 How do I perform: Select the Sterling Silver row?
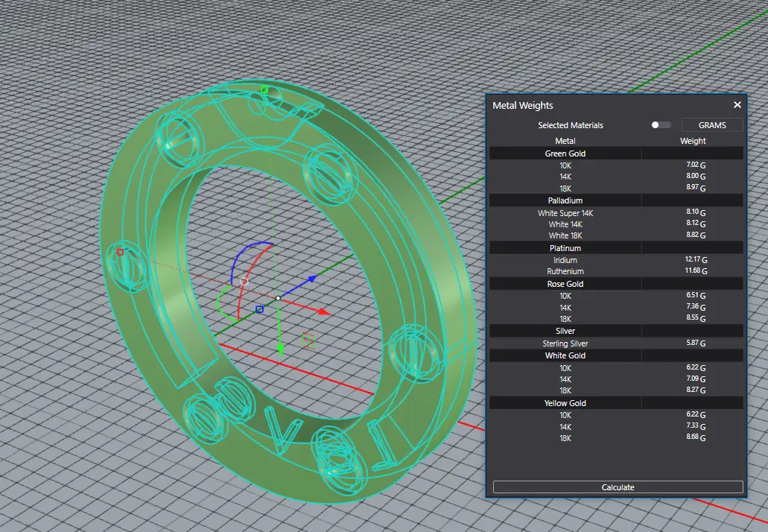point(565,343)
